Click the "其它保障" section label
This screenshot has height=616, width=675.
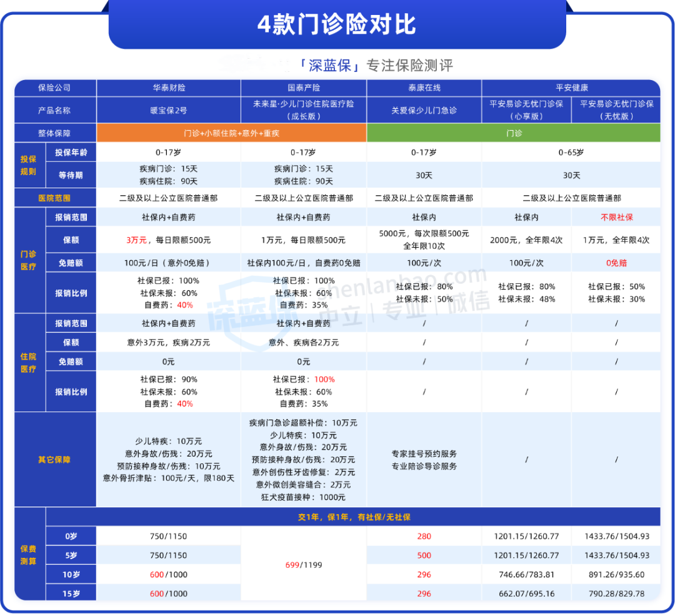point(54,460)
